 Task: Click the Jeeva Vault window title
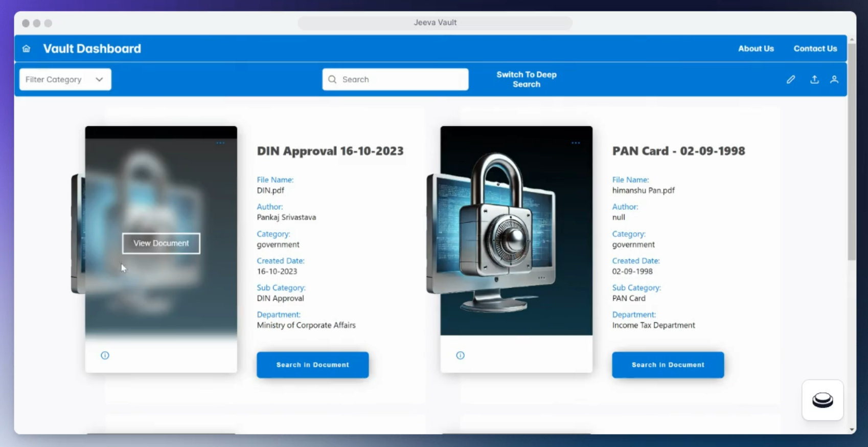coord(435,23)
